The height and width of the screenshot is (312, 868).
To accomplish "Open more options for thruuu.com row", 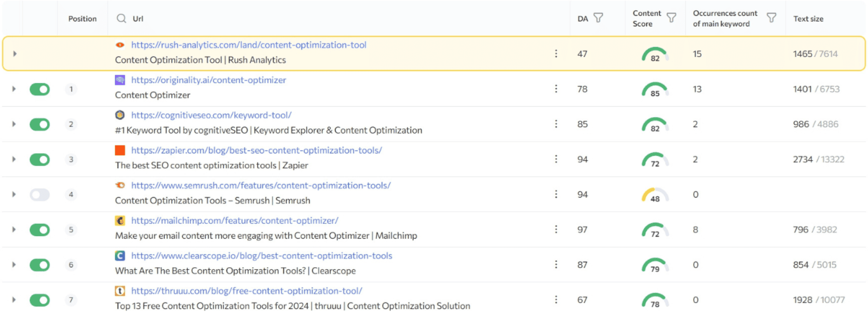I will 556,300.
